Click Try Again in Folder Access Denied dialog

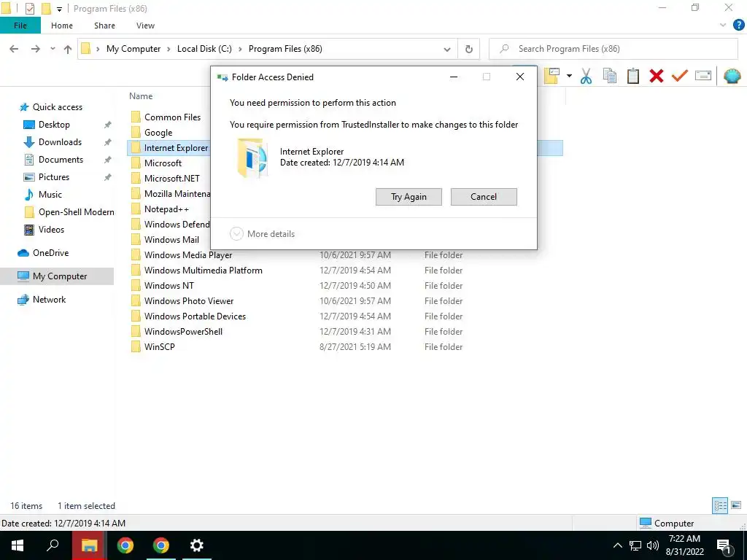click(409, 197)
